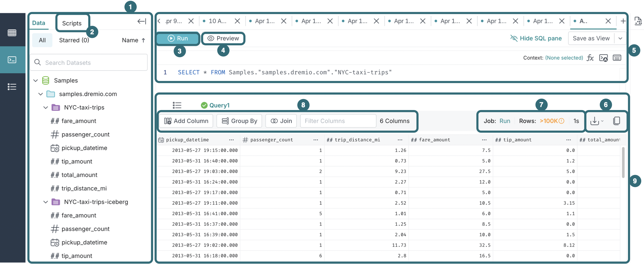This screenshot has height=264, width=644.
Task: Open the script tab starting with 10 A
Action: click(217, 21)
